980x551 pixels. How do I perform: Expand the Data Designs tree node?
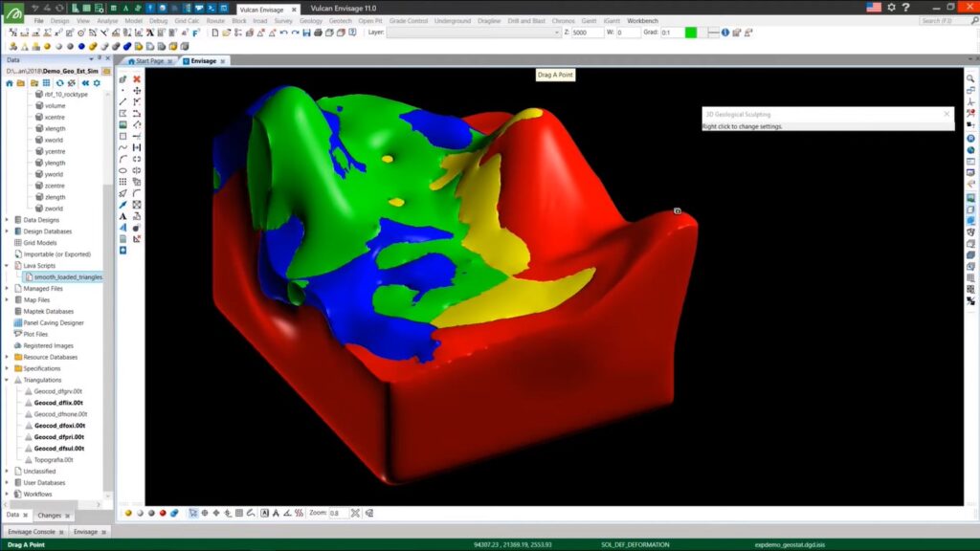(7, 220)
